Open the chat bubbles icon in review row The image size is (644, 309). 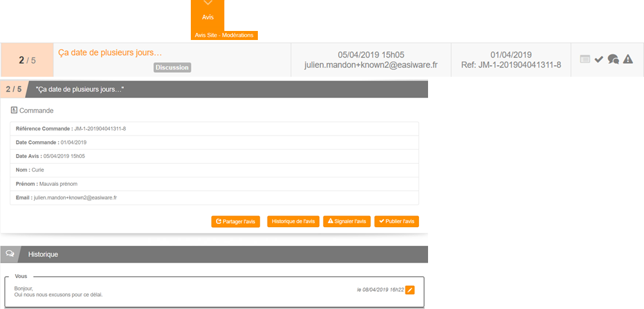click(613, 59)
